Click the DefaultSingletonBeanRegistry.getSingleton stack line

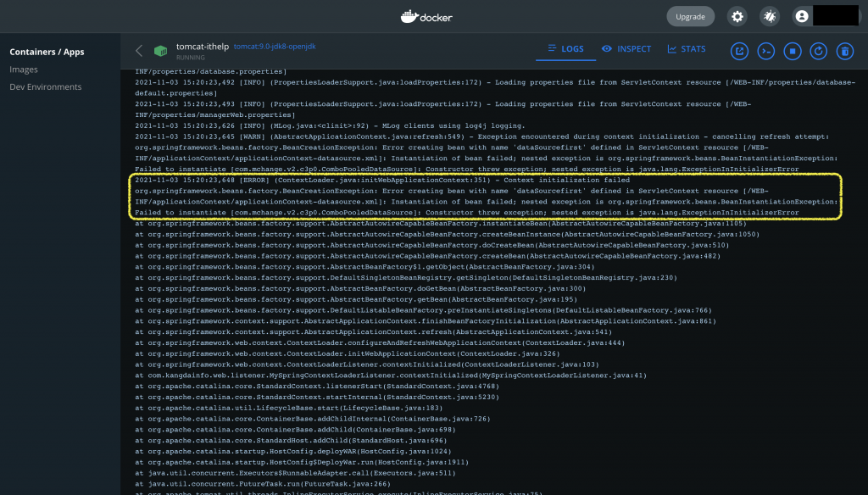point(406,277)
